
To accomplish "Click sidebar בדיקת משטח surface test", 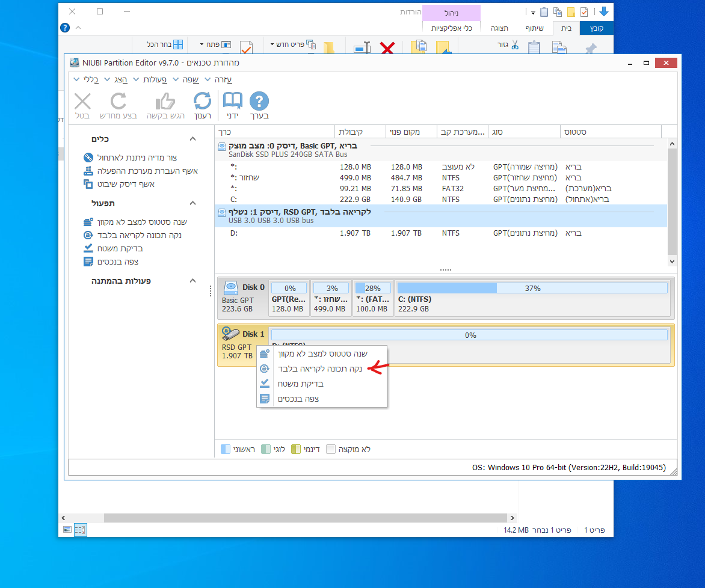I will [x=113, y=248].
